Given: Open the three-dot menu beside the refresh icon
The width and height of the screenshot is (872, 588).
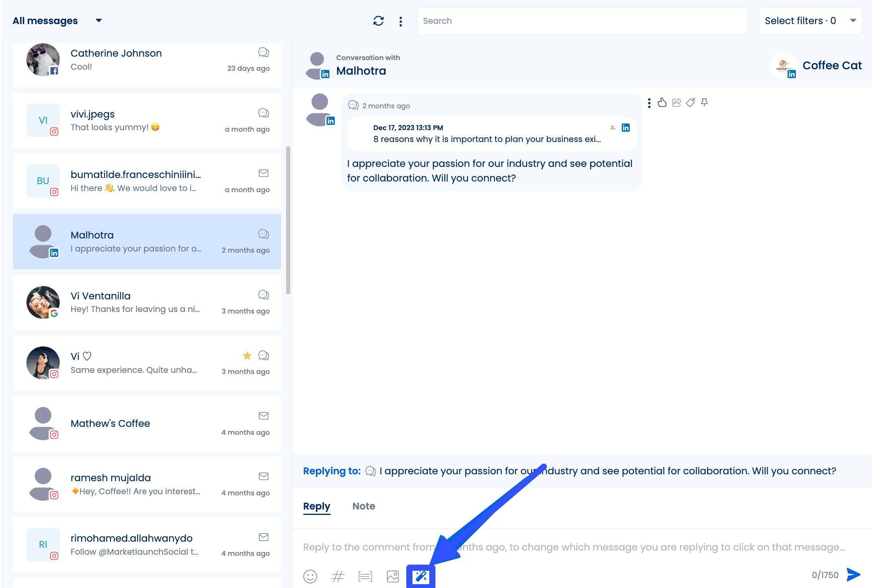Looking at the screenshot, I should coord(401,21).
